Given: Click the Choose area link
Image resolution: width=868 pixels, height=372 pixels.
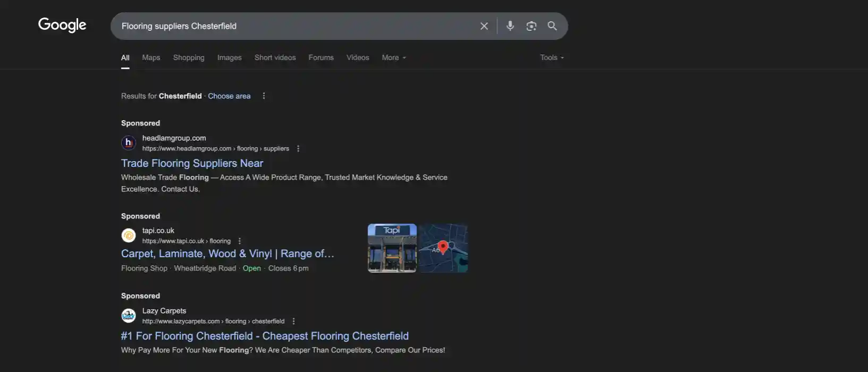Looking at the screenshot, I should click(x=229, y=96).
